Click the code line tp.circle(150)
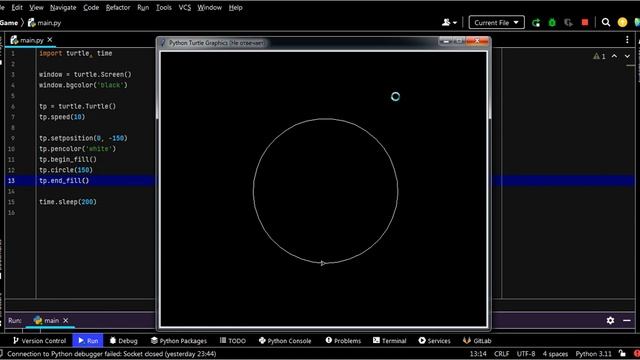The height and width of the screenshot is (360, 640). [x=66, y=170]
